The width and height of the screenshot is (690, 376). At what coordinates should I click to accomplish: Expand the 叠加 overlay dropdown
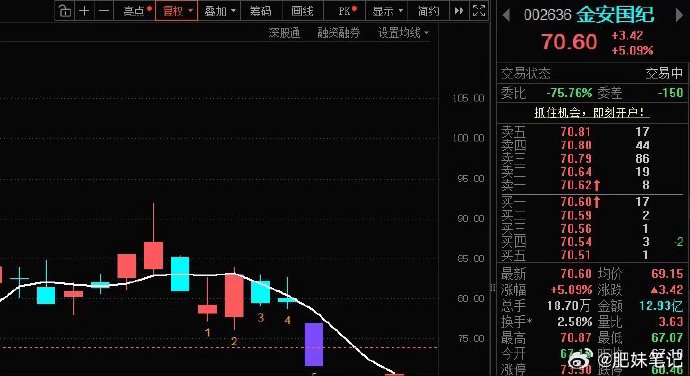(220, 11)
